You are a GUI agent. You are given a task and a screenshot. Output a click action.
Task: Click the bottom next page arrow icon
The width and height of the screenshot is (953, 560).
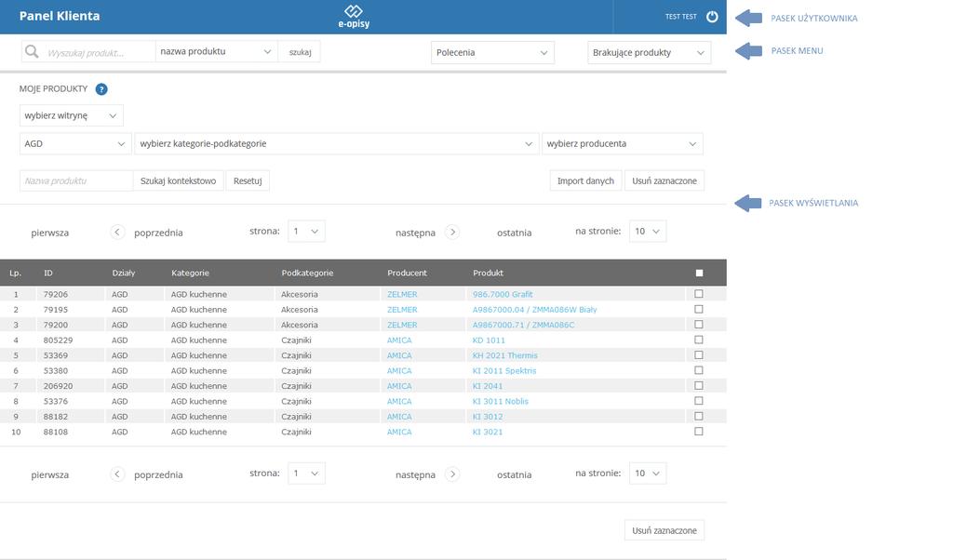[x=452, y=474]
